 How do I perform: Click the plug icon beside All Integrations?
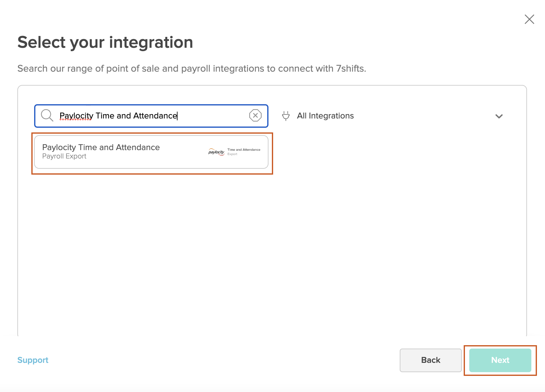286,116
